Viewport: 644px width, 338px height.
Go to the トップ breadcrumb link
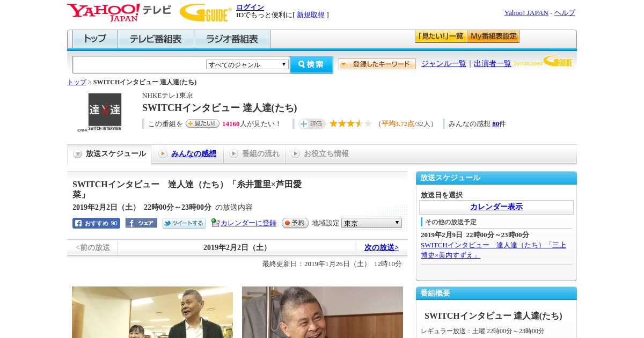pyautogui.click(x=77, y=82)
